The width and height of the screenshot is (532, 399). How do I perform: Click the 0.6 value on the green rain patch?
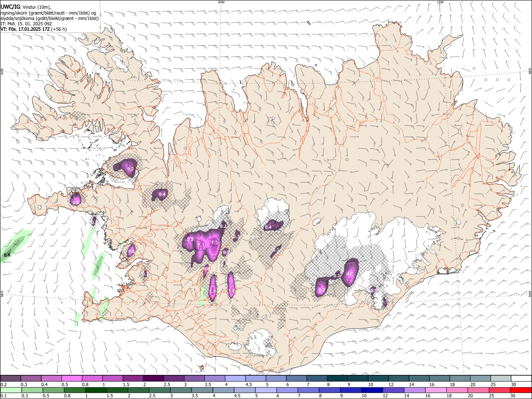pos(7,255)
